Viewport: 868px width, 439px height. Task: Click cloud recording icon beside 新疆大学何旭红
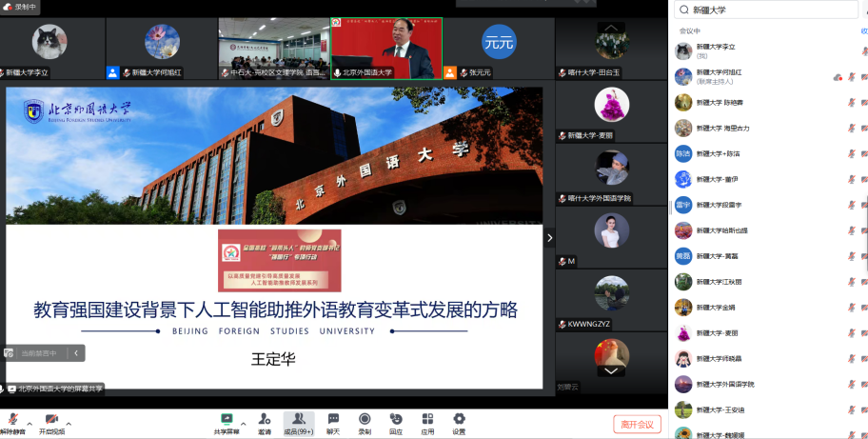tap(838, 77)
